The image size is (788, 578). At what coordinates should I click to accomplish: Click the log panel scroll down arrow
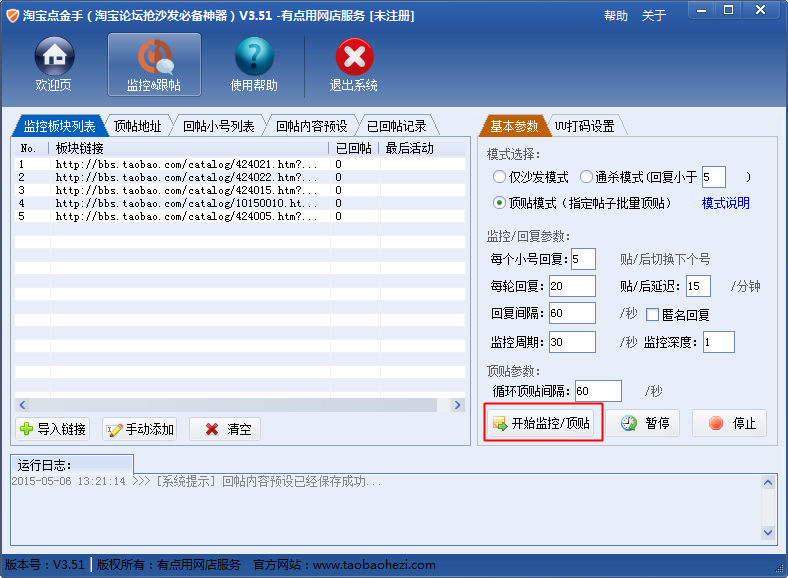[x=768, y=532]
